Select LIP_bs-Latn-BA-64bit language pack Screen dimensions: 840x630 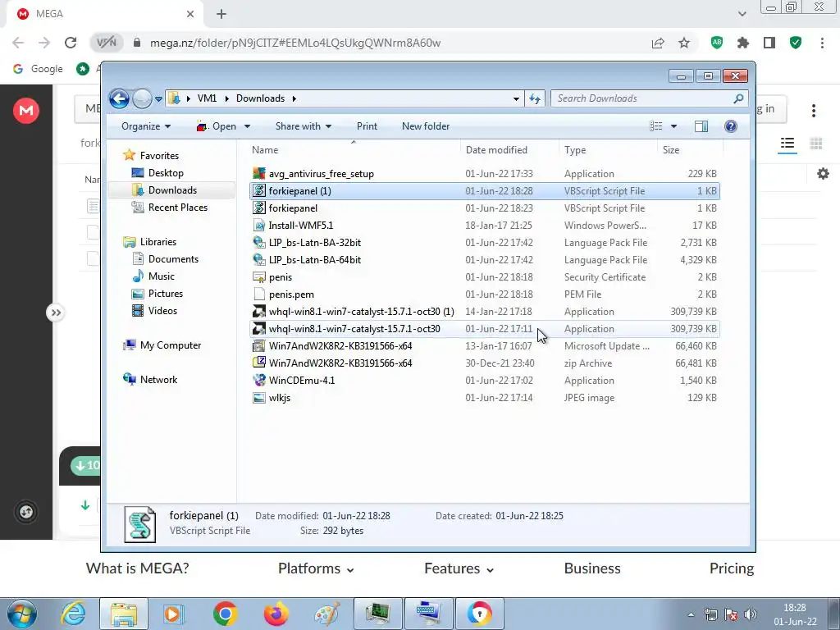tap(484, 260)
